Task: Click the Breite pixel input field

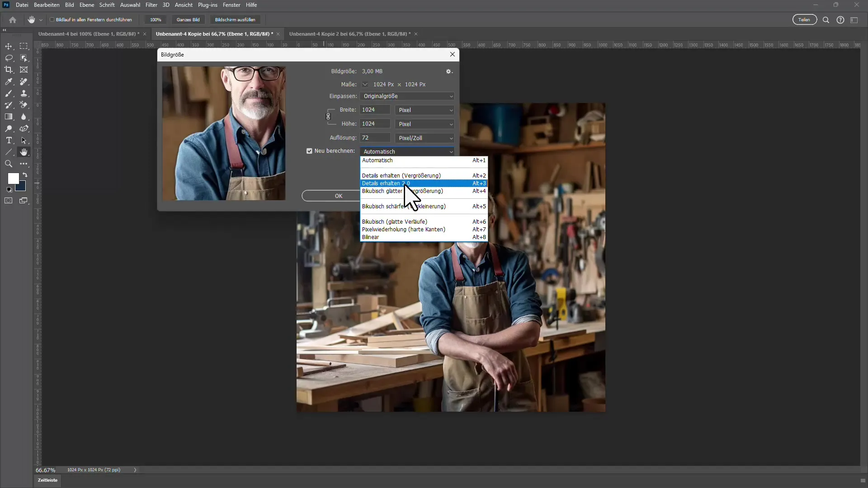Action: pos(376,110)
